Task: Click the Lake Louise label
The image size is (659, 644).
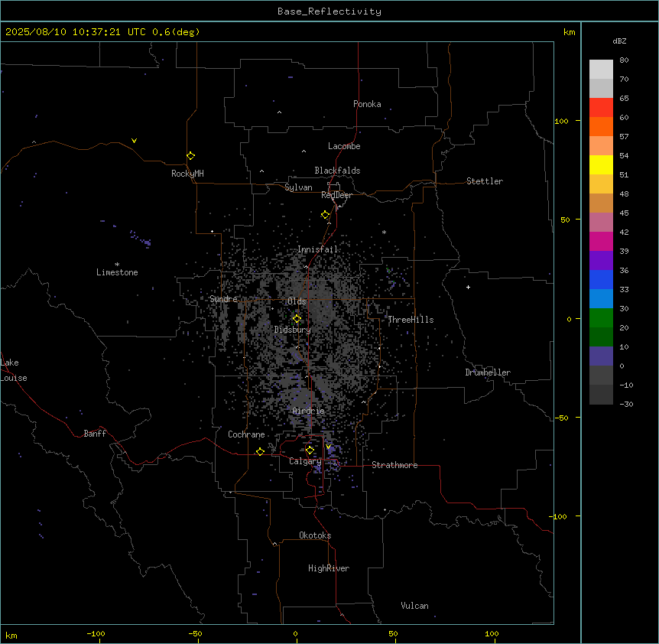Action: click(x=14, y=370)
